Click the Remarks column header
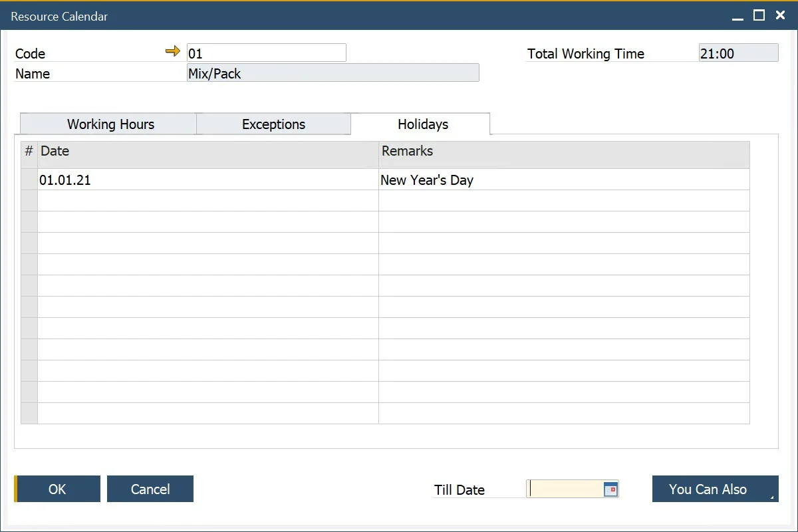The image size is (798, 532). (564, 152)
